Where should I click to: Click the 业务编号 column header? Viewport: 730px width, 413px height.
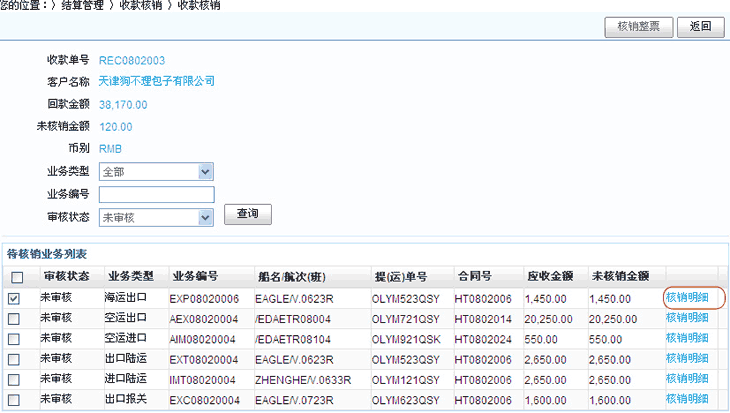[195, 276]
